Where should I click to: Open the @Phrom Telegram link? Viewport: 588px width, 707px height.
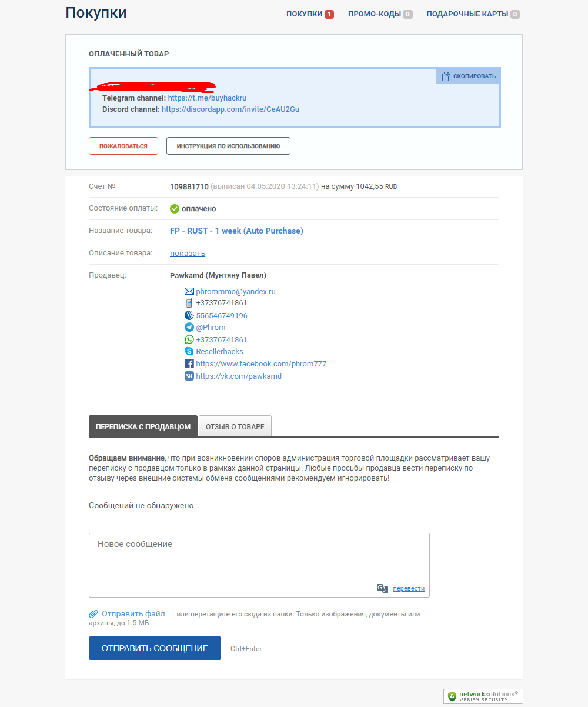point(211,327)
